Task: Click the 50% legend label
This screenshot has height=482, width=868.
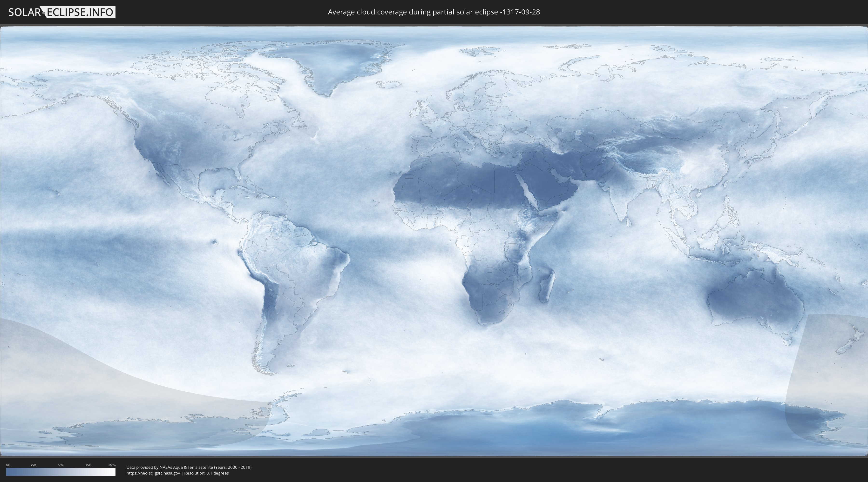Action: (x=61, y=465)
